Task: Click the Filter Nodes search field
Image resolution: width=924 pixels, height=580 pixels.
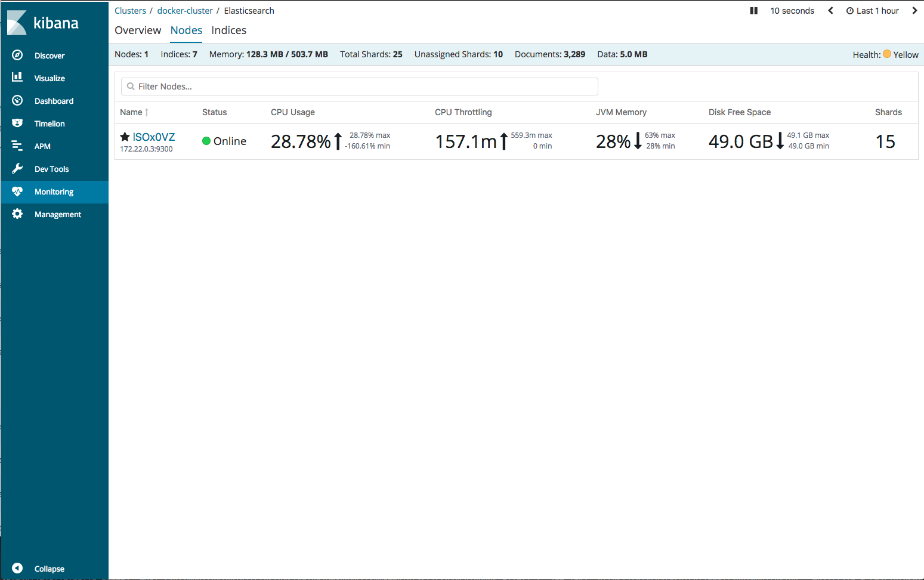Action: [x=359, y=86]
